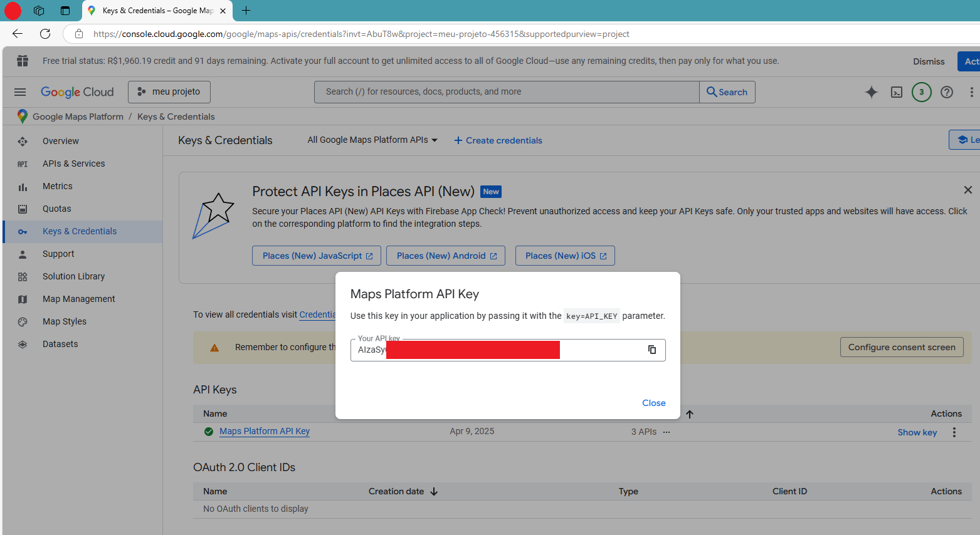
Task: Open the Configure consent screen button
Action: click(x=902, y=346)
